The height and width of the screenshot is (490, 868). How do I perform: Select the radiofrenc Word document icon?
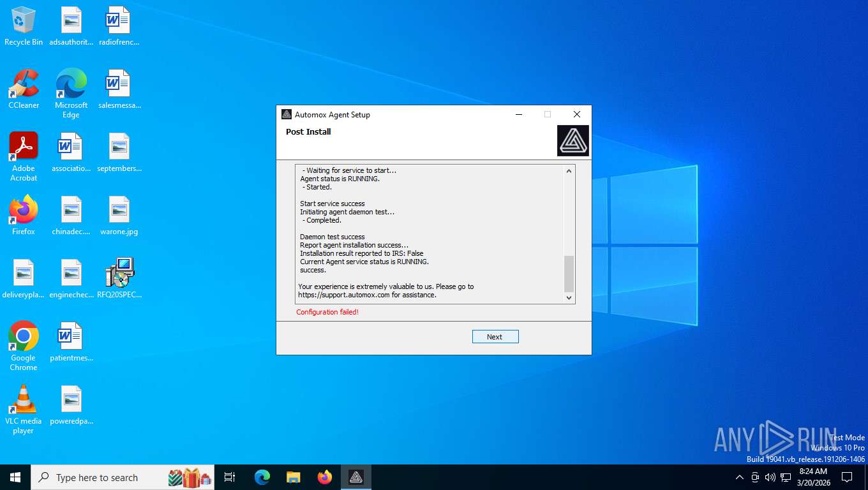(119, 26)
